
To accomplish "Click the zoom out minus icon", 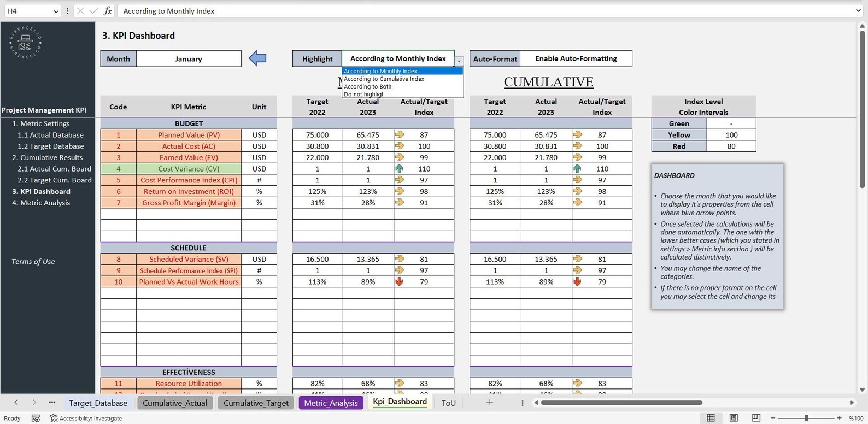I will (773, 418).
